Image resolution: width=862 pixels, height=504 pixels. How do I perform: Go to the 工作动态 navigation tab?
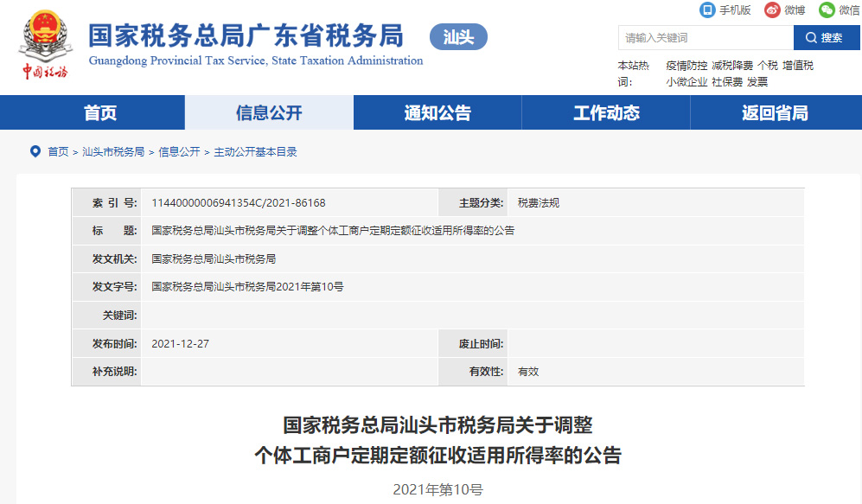(x=606, y=113)
